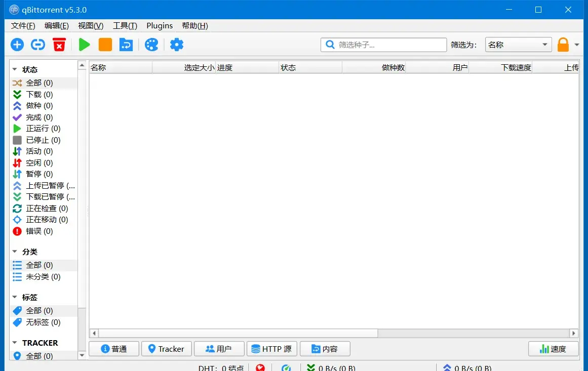Select the 上传已暂停 status filter
The image size is (588, 371).
[44, 185]
